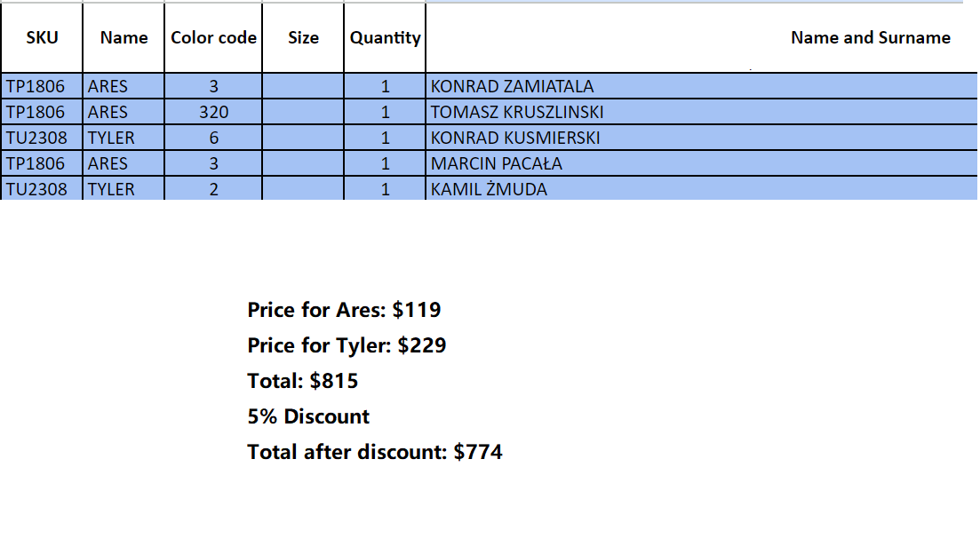This screenshot has height=554, width=980.
Task: Click the empty Size cell in Tomasz Kruszlinski's row
Action: pyautogui.click(x=303, y=112)
